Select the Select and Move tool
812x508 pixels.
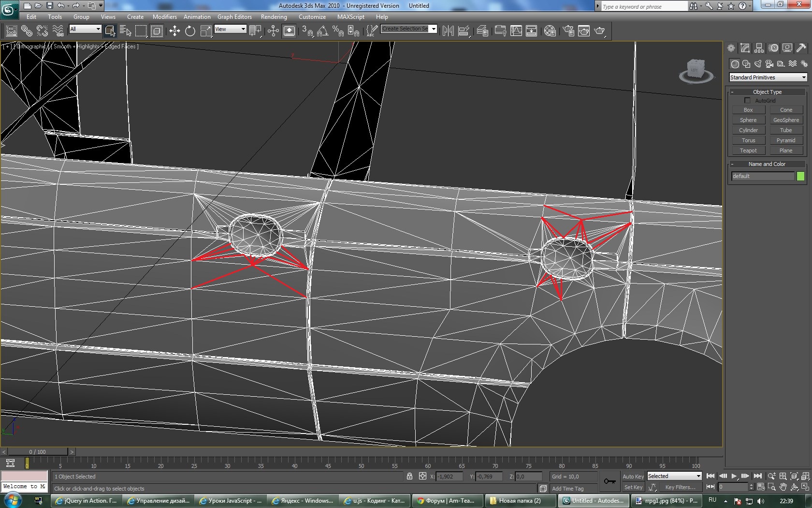click(x=174, y=31)
